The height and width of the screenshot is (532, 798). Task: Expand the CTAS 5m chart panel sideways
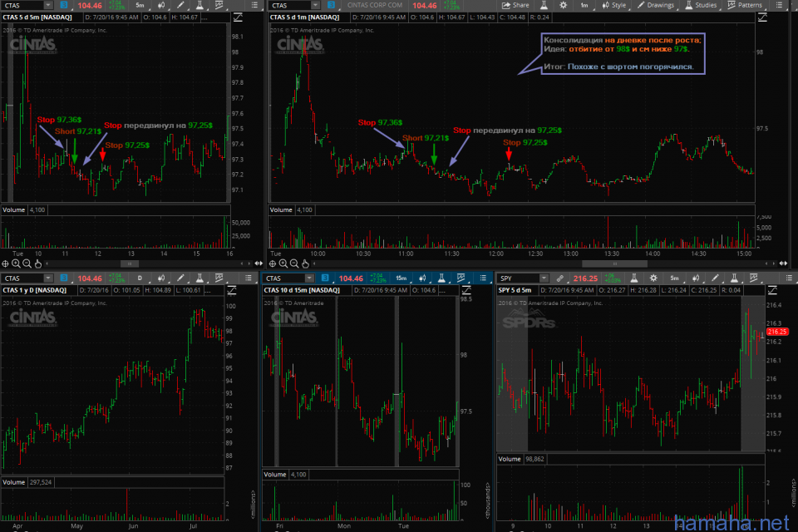coord(259,264)
